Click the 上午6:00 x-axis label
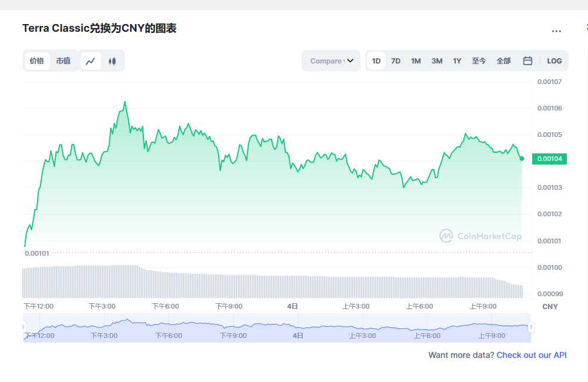This screenshot has width=588, height=382. (x=419, y=306)
